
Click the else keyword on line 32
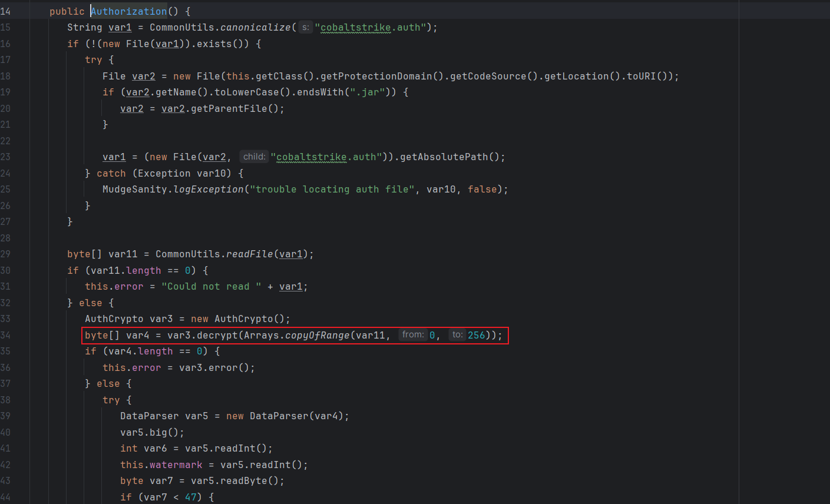[91, 303]
